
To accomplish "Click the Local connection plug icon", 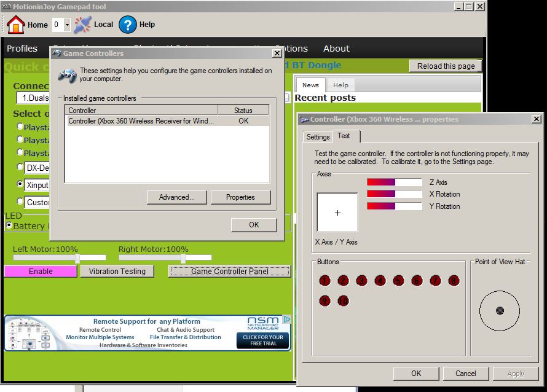I will (x=83, y=25).
